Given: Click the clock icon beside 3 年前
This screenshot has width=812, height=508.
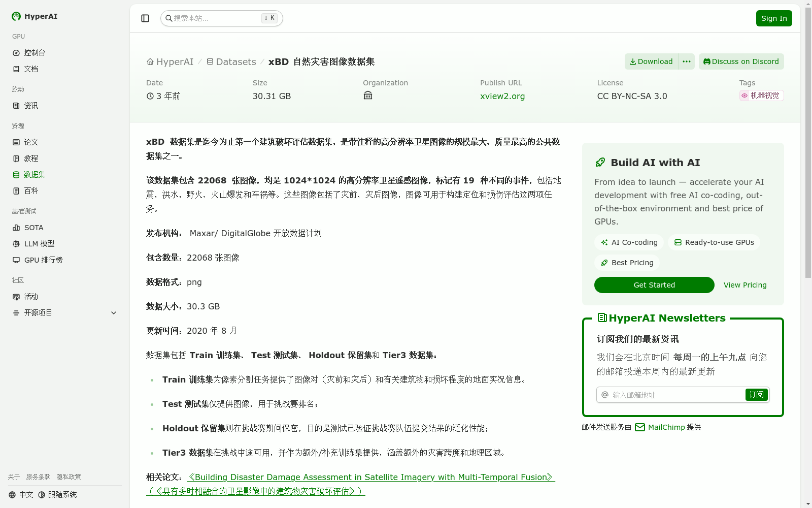Looking at the screenshot, I should [150, 96].
